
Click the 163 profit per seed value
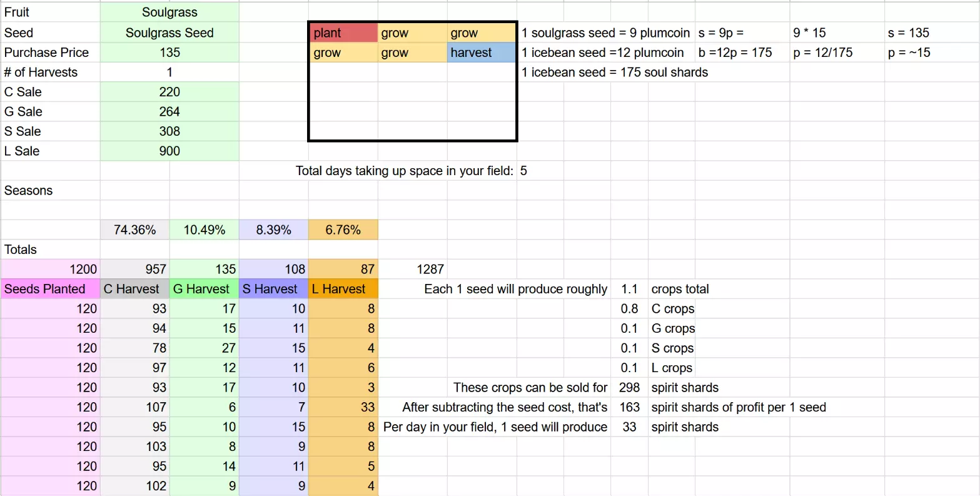[x=629, y=408]
